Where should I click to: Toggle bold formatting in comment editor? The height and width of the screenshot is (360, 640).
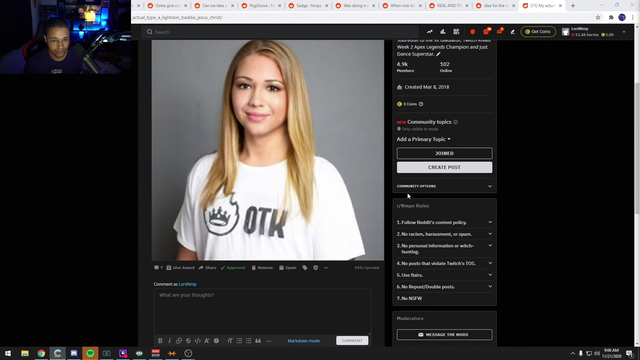pos(160,340)
